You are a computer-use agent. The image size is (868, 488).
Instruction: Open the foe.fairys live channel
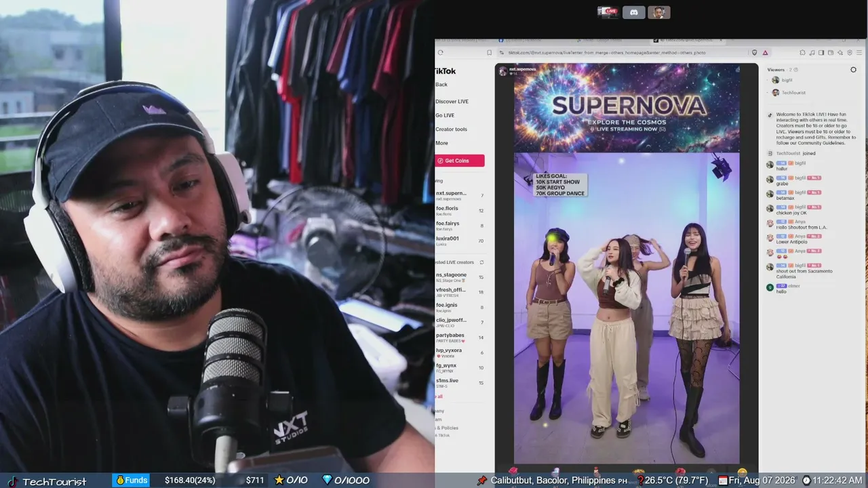[x=460, y=226]
